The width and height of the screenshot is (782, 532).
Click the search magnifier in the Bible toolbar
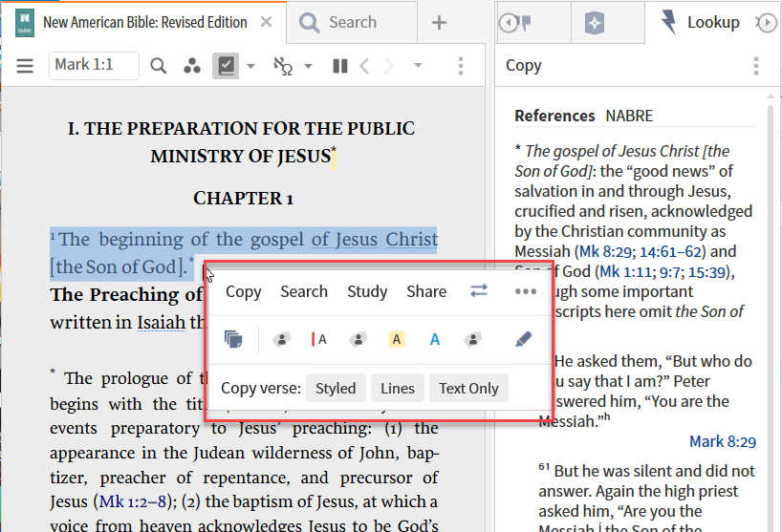(x=158, y=65)
